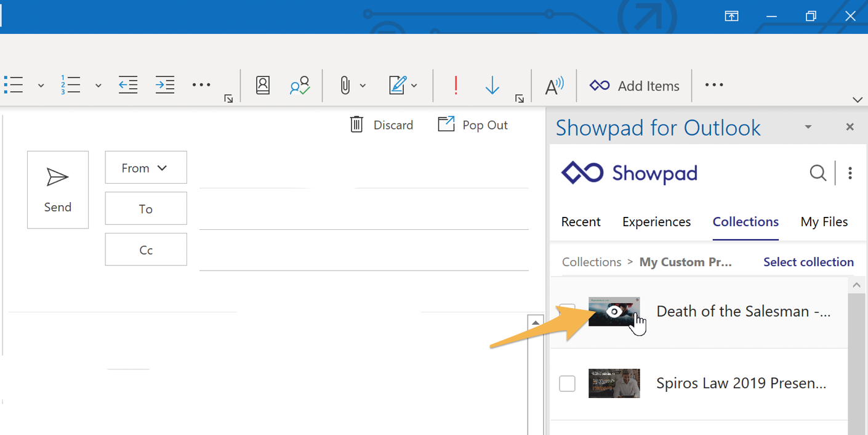The height and width of the screenshot is (435, 868).
Task: Click the My Custom Pr... breadcrumb
Action: point(686,262)
